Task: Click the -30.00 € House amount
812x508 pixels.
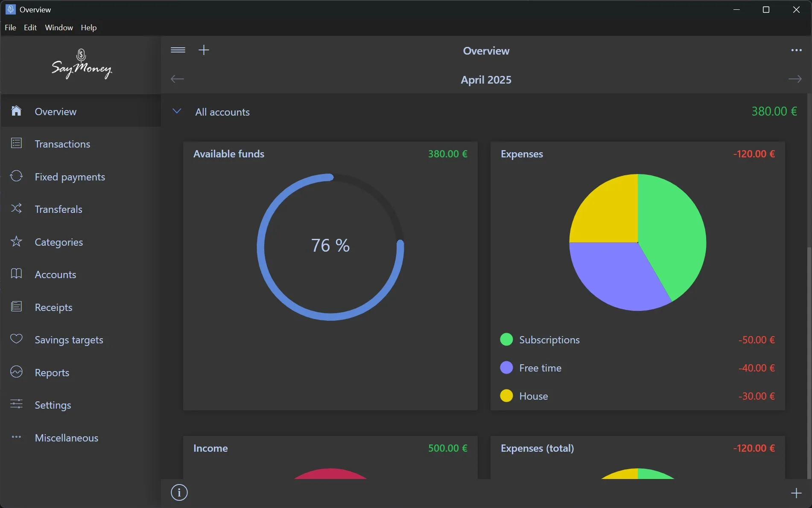Action: 756,396
